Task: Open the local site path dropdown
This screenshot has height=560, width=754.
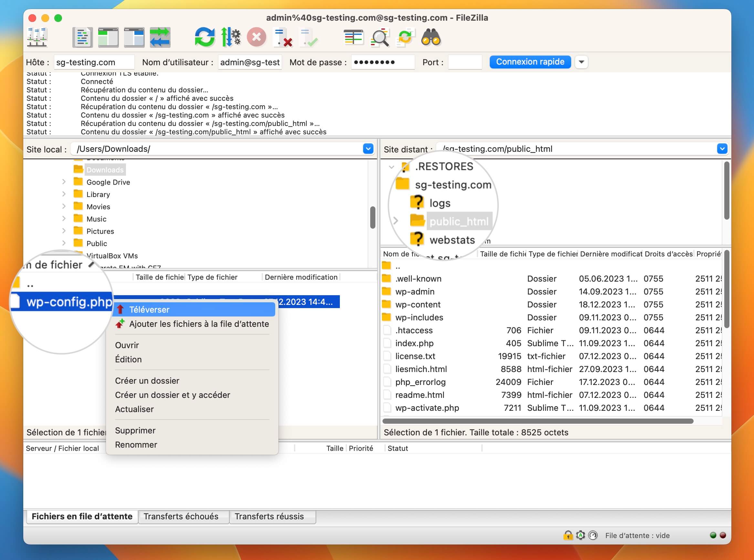Action: 368,149
